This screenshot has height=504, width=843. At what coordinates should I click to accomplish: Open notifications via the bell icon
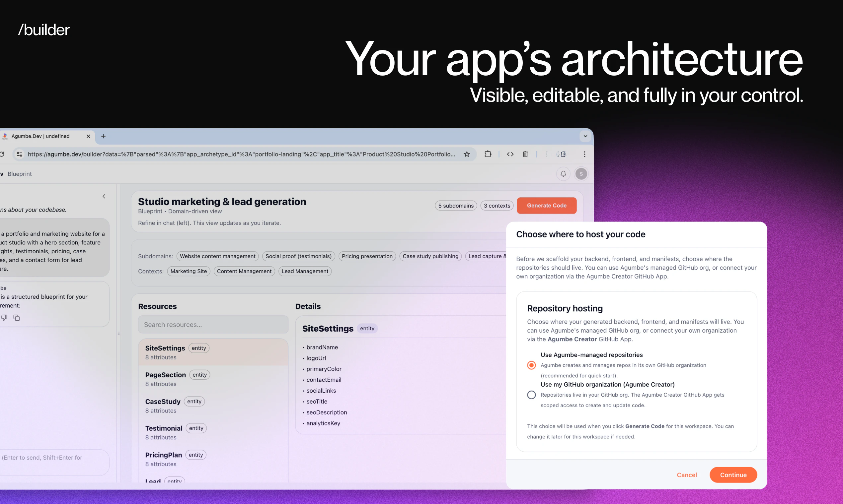(x=563, y=173)
